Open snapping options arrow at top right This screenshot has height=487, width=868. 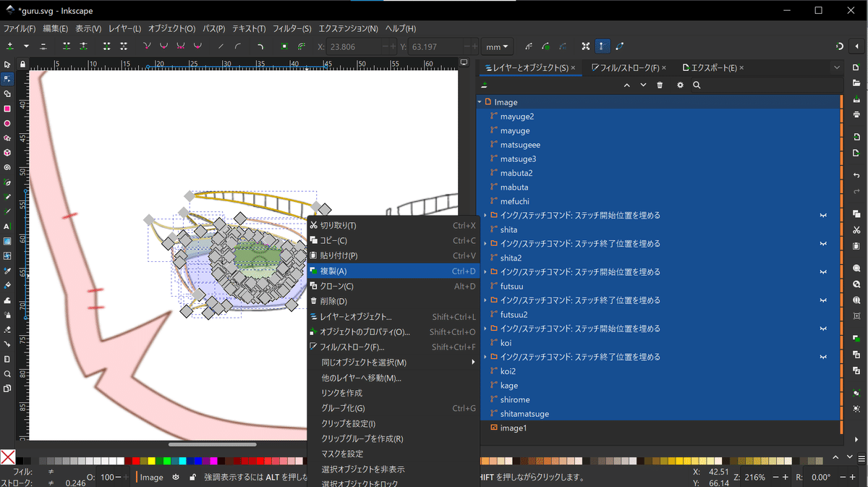pyautogui.click(x=857, y=46)
